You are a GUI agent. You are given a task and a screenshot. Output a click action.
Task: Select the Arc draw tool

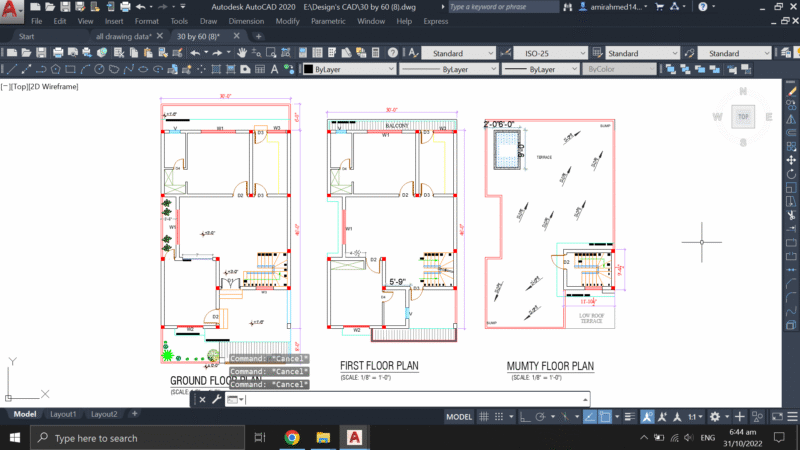pyautogui.click(x=85, y=69)
